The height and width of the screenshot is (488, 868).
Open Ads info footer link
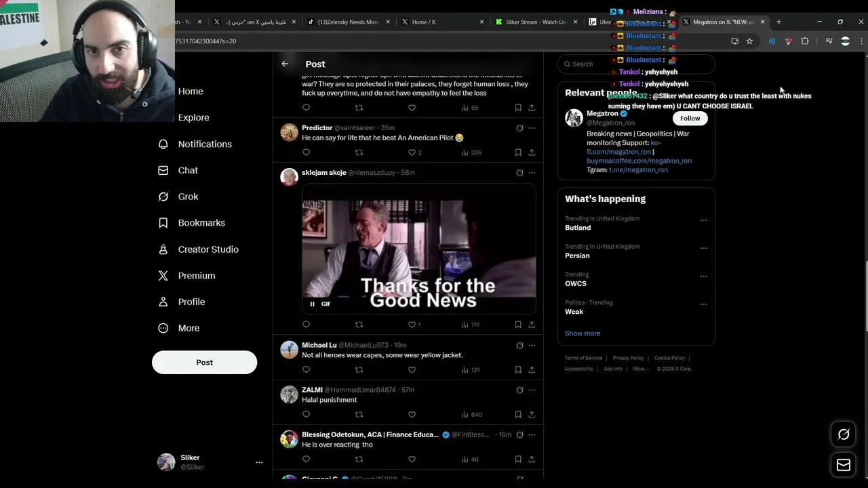pos(613,369)
